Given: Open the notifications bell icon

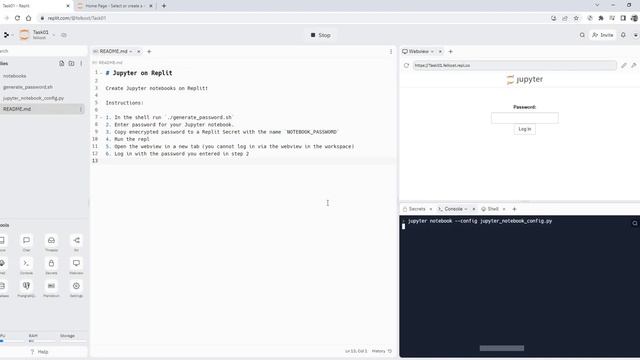Looking at the screenshot, I should (x=623, y=35).
